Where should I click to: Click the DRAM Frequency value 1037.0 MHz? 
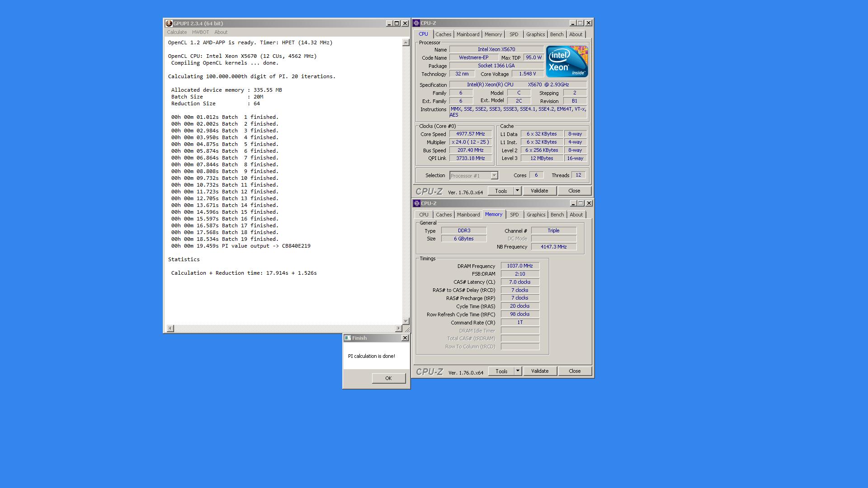520,266
